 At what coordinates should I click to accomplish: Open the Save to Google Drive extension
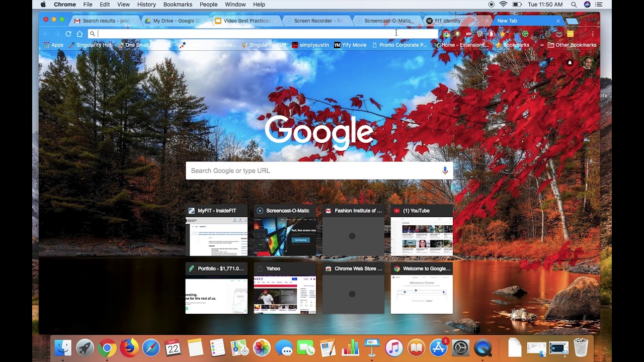tap(446, 34)
